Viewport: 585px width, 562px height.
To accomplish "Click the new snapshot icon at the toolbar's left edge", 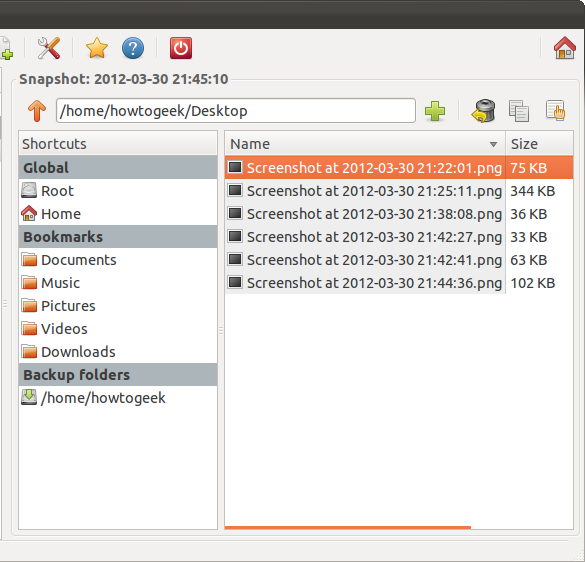I will click(6, 48).
